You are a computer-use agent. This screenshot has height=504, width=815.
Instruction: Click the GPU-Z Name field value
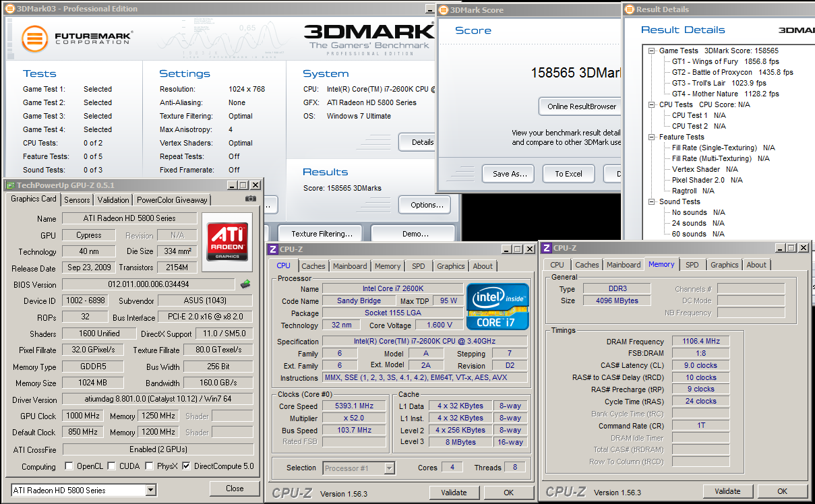[129, 218]
